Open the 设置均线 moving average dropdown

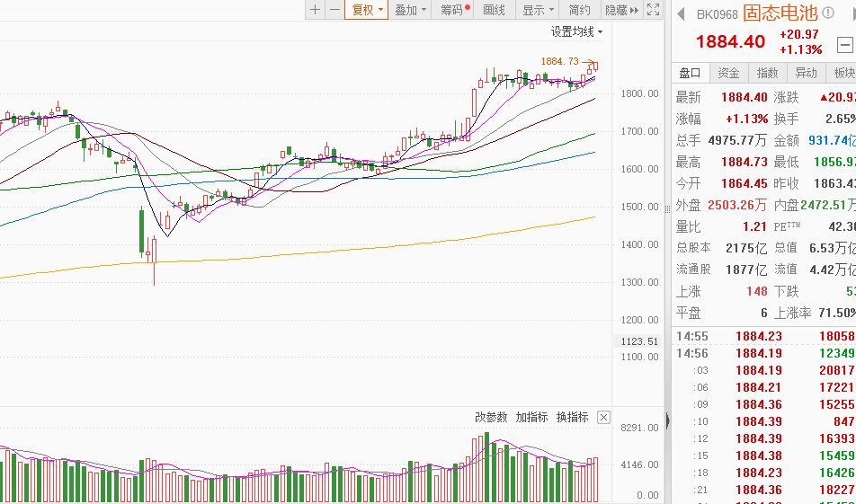[576, 31]
